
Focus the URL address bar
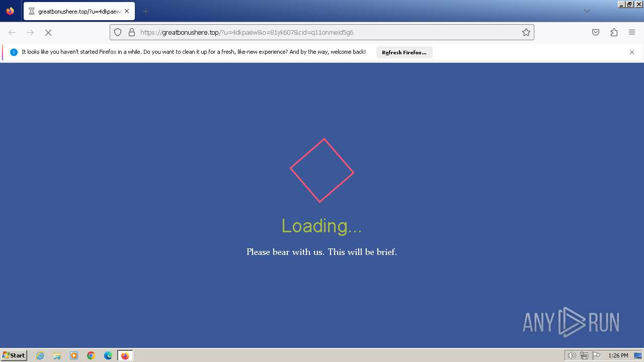tap(322, 32)
